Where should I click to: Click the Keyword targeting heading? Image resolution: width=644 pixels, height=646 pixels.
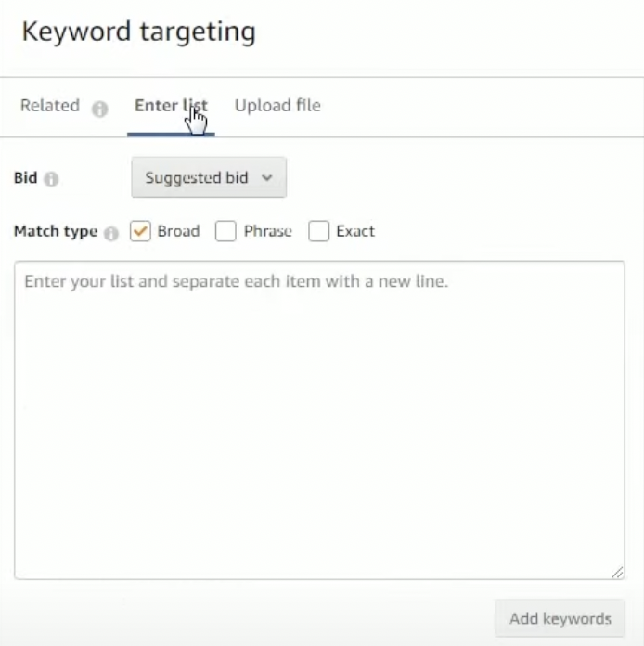click(x=138, y=32)
